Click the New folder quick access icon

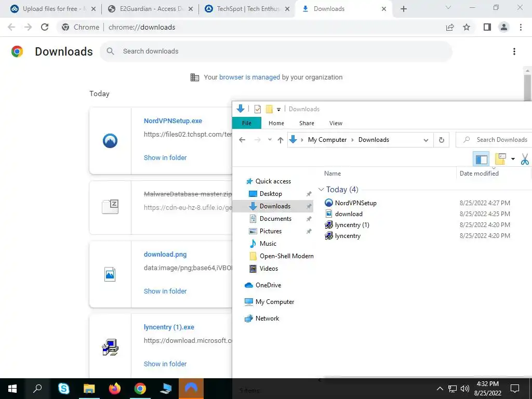tap(269, 109)
